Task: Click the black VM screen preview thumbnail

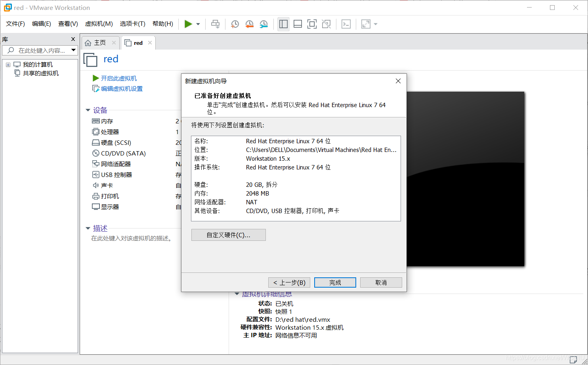Action: 466,179
